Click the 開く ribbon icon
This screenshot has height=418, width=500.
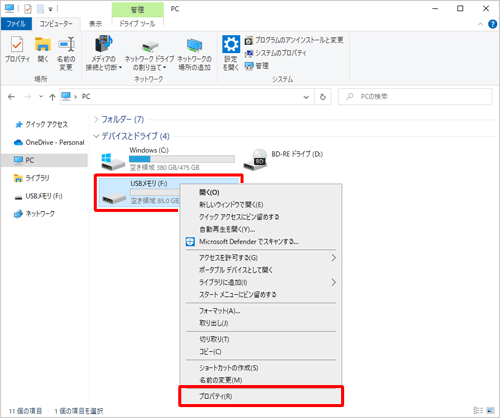click(x=43, y=50)
